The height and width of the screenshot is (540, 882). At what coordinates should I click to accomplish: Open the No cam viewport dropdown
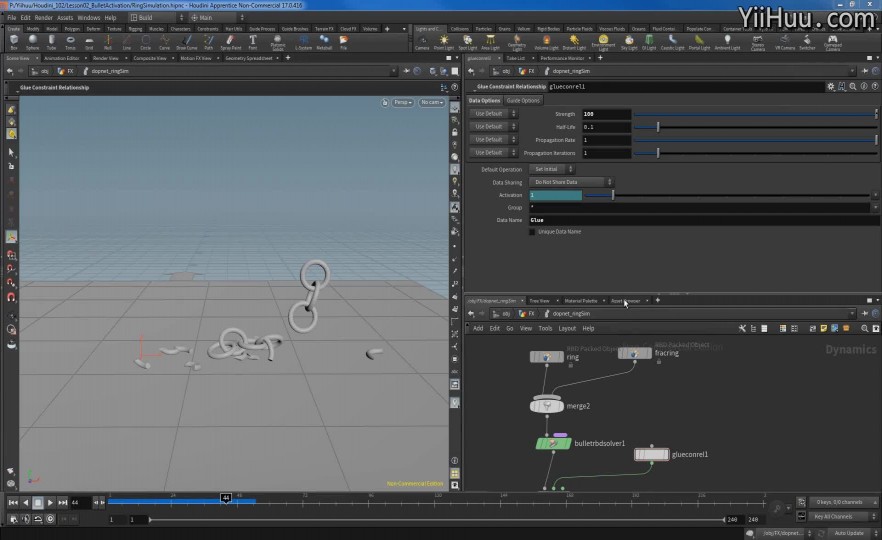(432, 102)
